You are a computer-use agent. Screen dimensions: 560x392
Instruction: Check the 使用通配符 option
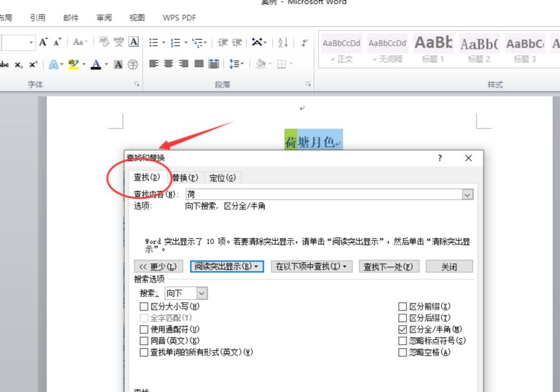[x=144, y=329]
